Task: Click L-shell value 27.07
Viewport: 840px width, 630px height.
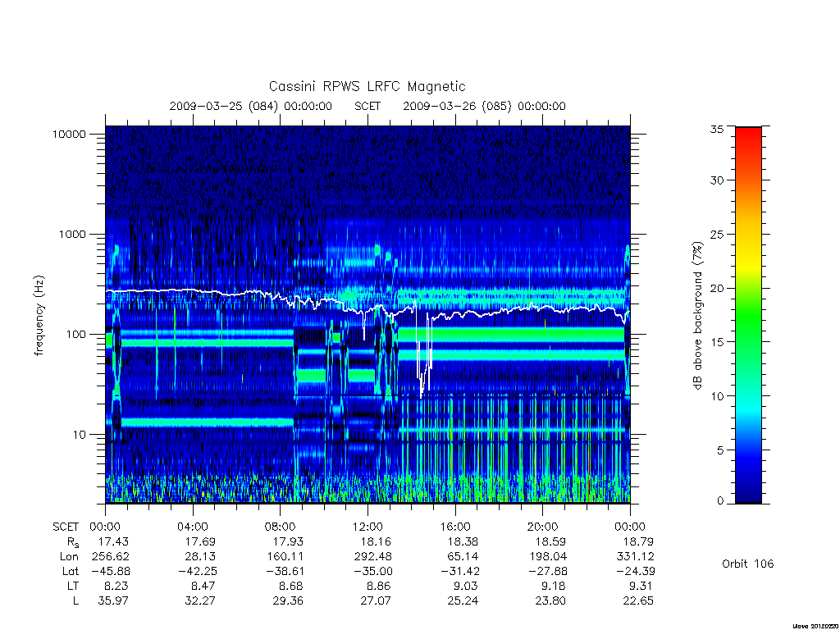Action: (376, 600)
